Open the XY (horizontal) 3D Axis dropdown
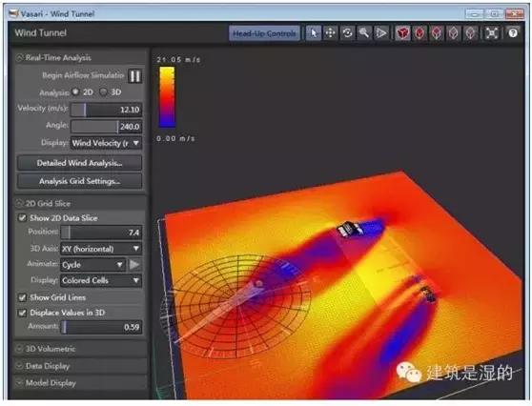 101,249
